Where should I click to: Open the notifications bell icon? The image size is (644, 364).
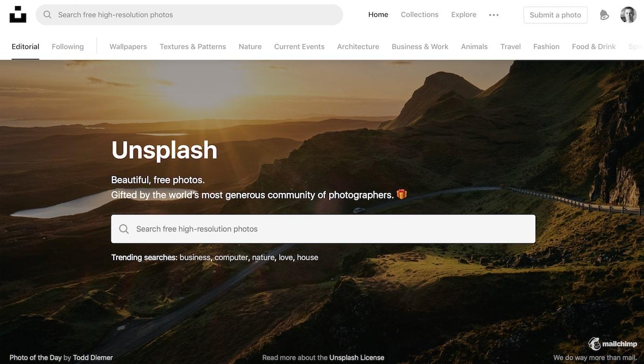click(x=604, y=15)
